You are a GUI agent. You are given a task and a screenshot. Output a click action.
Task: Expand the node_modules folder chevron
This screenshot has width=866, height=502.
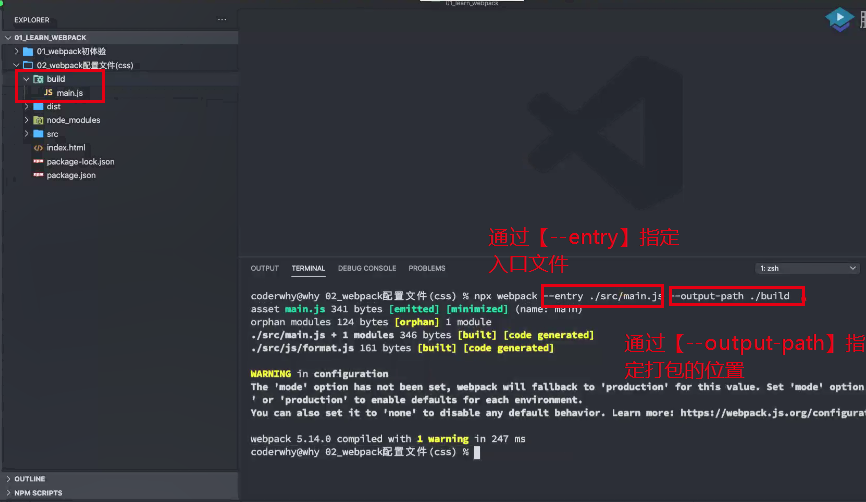tap(26, 120)
